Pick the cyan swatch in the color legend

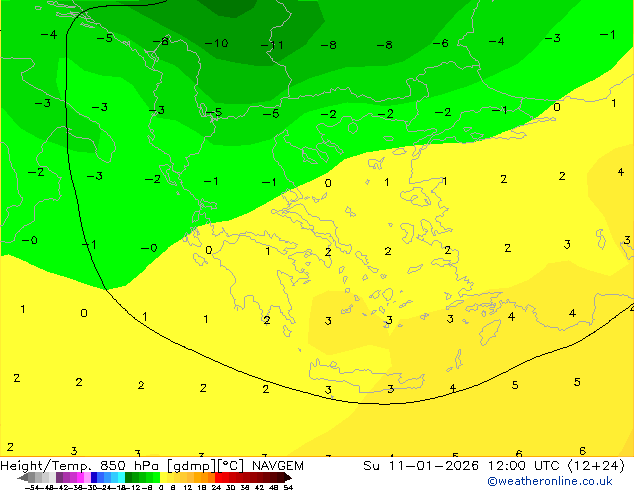[121, 477]
